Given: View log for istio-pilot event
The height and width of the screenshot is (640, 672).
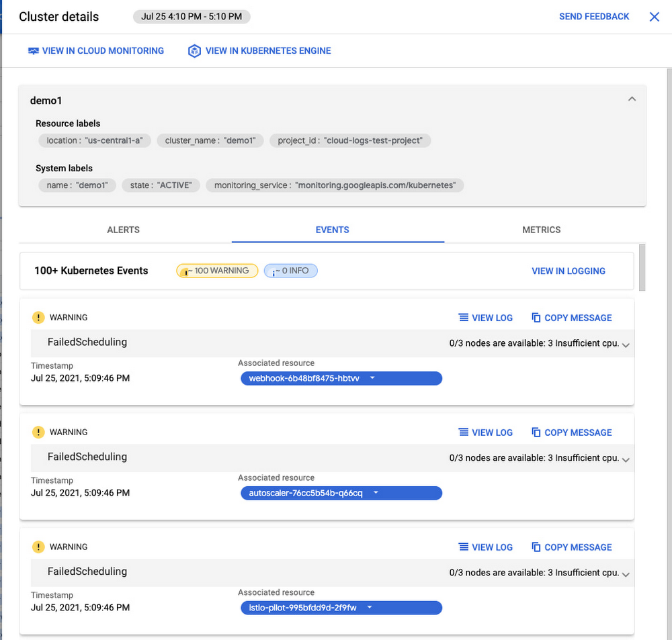Looking at the screenshot, I should (486, 547).
